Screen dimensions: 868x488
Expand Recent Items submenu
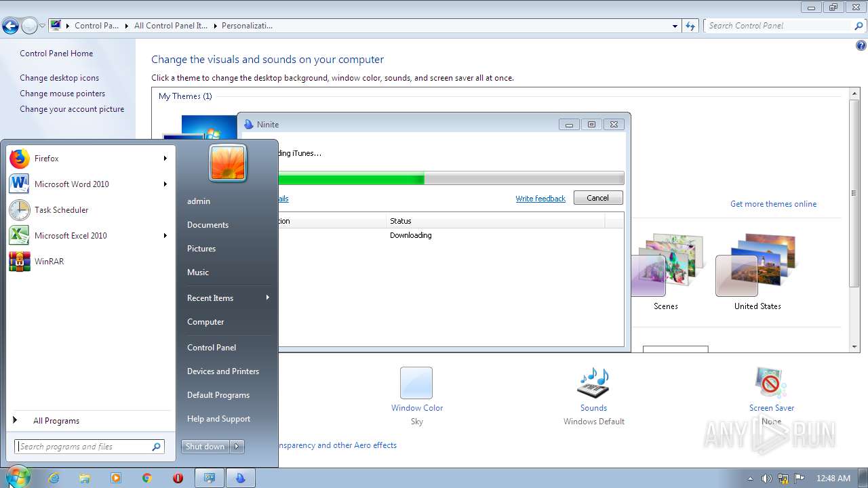(268, 298)
